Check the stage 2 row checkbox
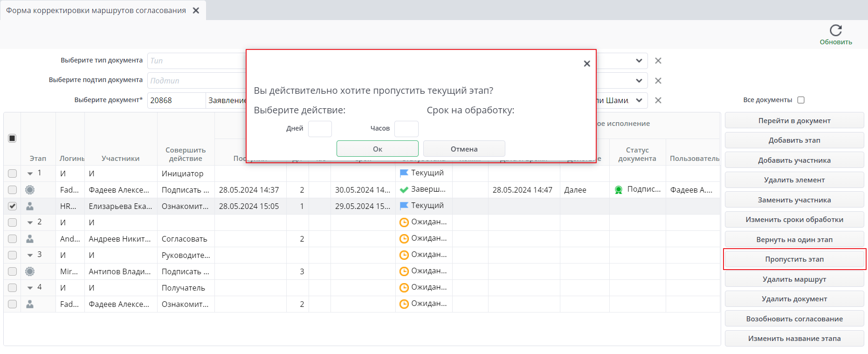Viewport: 868px width, 354px height. 12,222
